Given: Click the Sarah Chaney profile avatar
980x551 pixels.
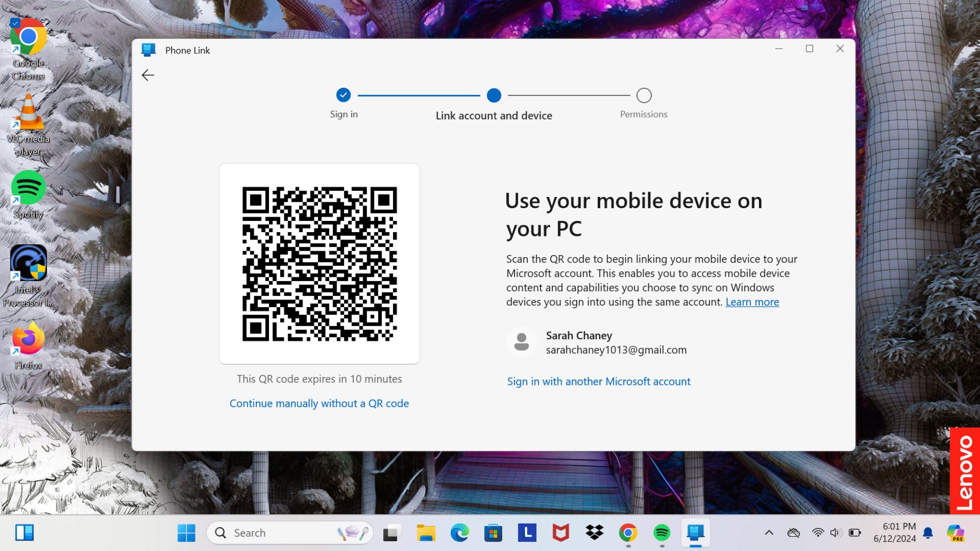Looking at the screenshot, I should [522, 342].
